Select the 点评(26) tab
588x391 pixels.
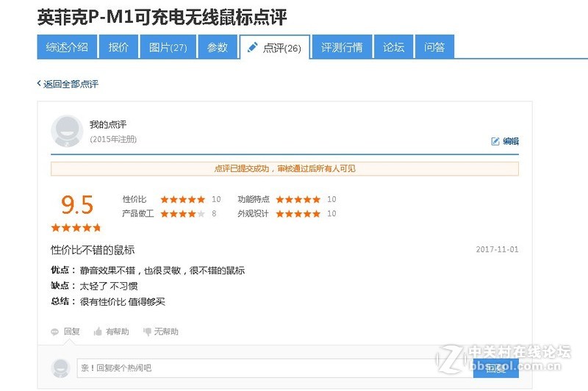[x=274, y=47]
